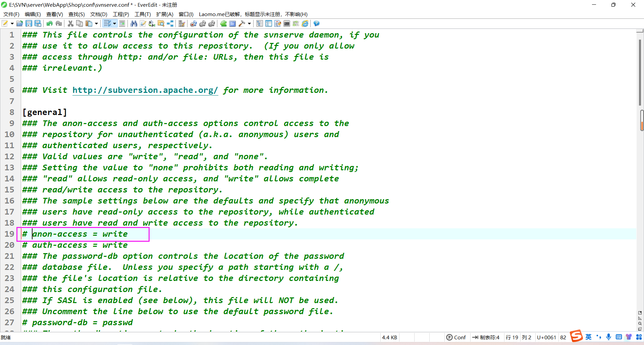
Task: Click the Save All icon
Action: [38, 23]
